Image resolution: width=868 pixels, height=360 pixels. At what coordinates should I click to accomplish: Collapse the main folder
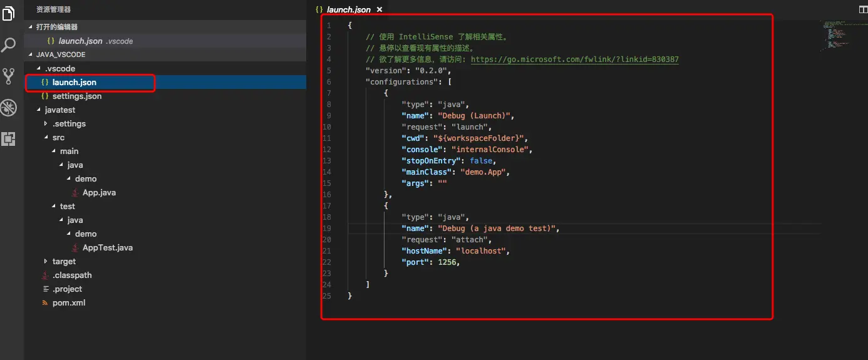click(53, 152)
